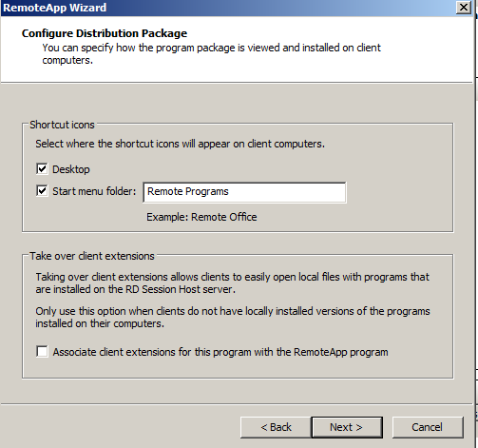Image resolution: width=478 pixels, height=448 pixels.
Task: Uncheck the Desktop shortcut checkbox
Action: [x=42, y=169]
